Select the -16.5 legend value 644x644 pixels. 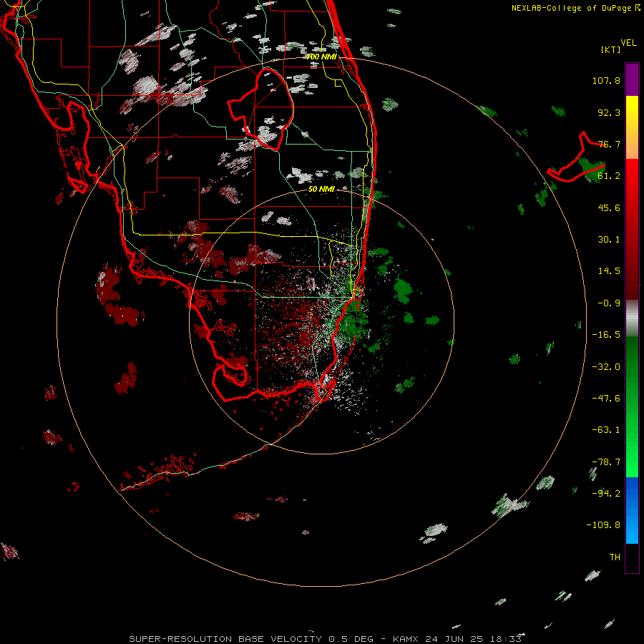pos(606,335)
